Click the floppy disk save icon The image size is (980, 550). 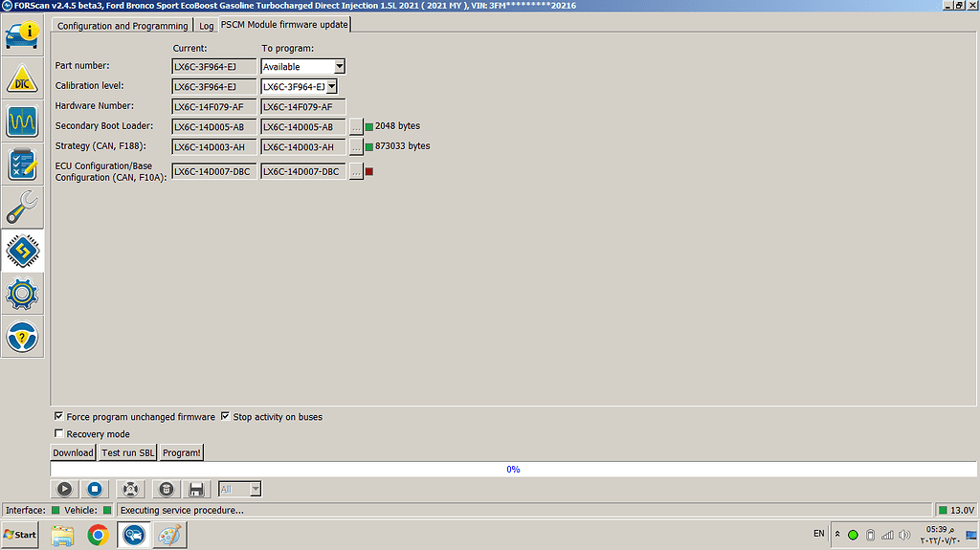coord(196,490)
